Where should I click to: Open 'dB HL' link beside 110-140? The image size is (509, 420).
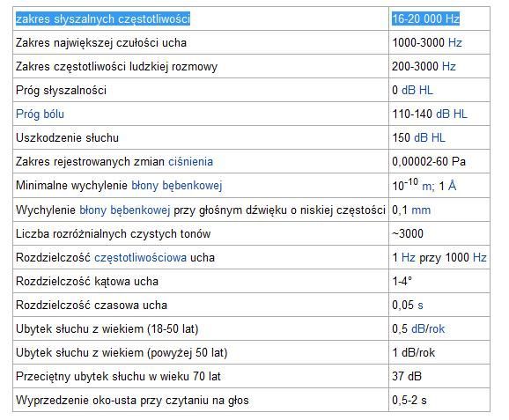(452, 114)
